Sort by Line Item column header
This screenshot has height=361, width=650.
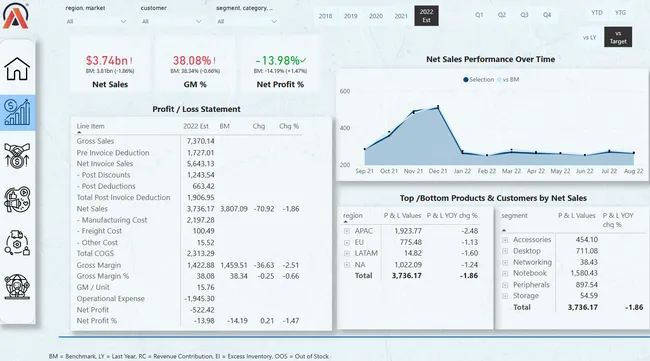pos(90,126)
